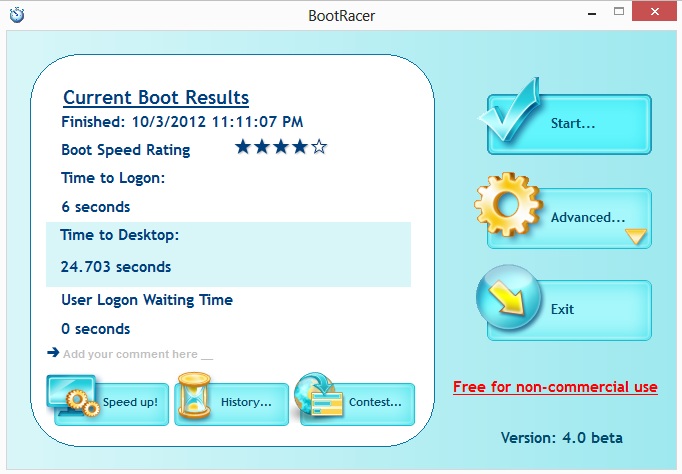Click the Add your comment here field
This screenshot has width=682, height=474.
pos(138,354)
